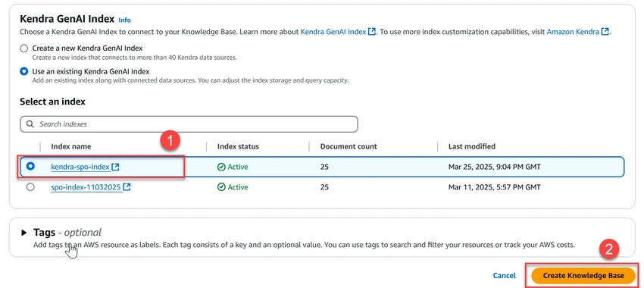Click the Document count column header
Viewport: 644px width, 288px height.
point(349,146)
